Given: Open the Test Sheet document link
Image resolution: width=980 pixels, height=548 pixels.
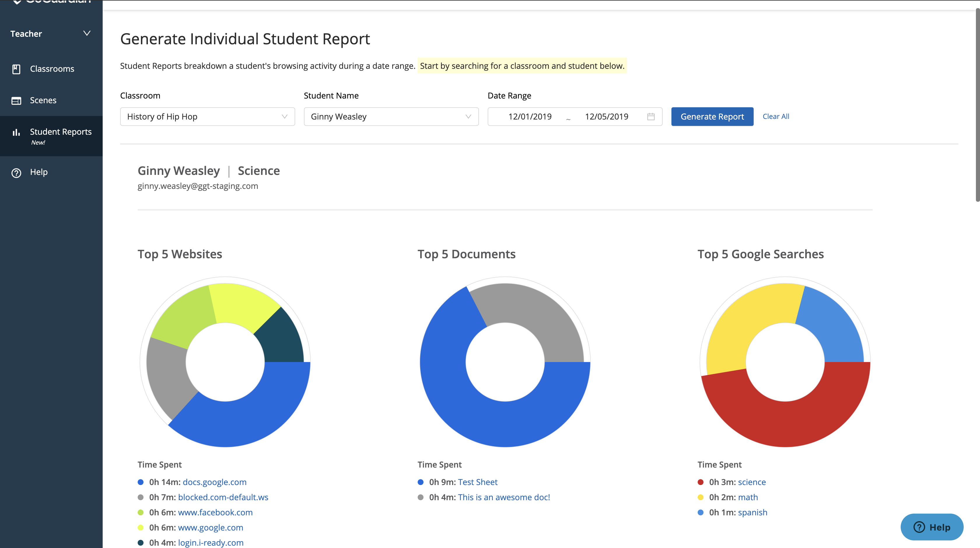Looking at the screenshot, I should tap(477, 482).
